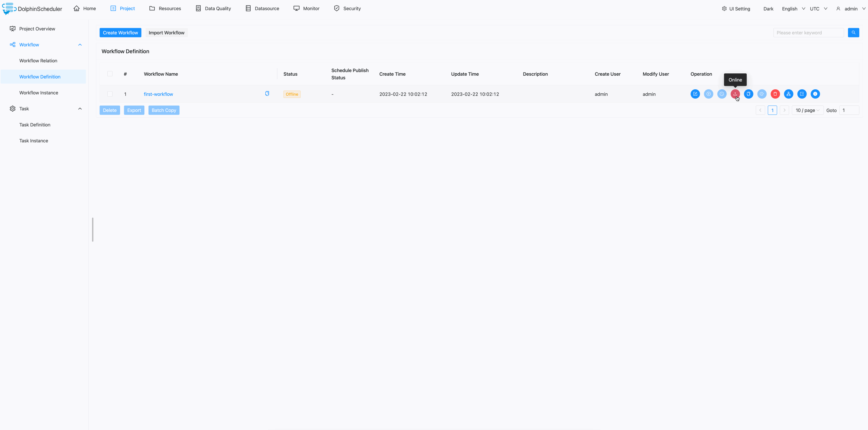Check the select-all header checkbox
868x430 pixels.
110,74
